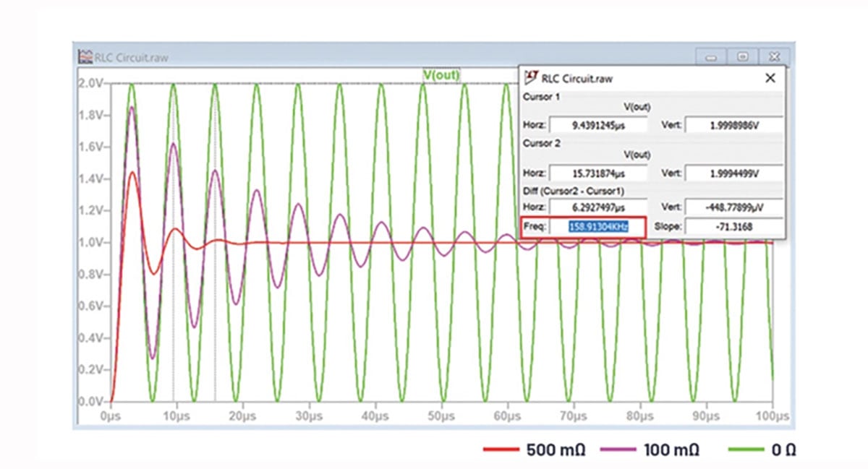The width and height of the screenshot is (868, 469).
Task: Click the V(out) trace label above the plot
Action: pos(440,74)
